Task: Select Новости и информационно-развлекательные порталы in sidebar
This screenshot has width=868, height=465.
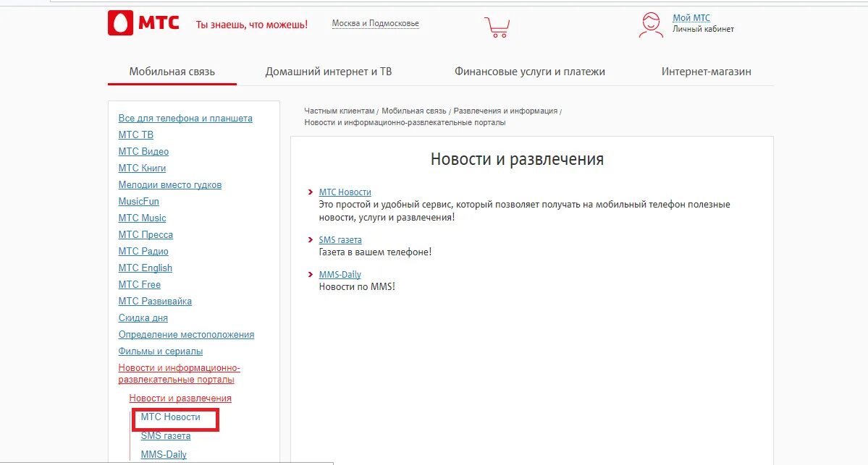Action: (x=180, y=374)
